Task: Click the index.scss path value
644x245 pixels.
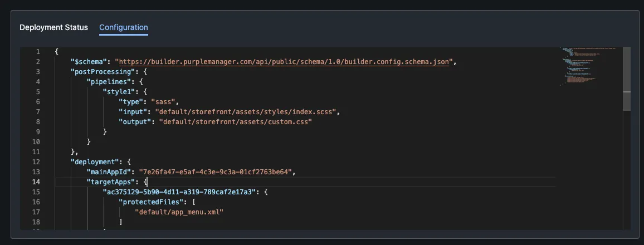Action: tap(246, 111)
